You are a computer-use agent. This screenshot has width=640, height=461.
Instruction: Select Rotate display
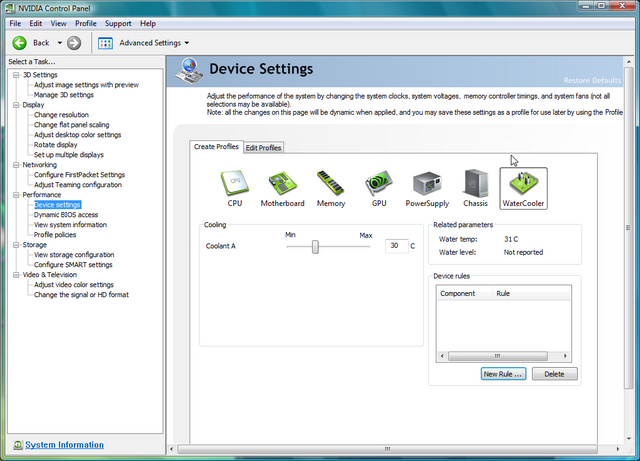point(56,145)
